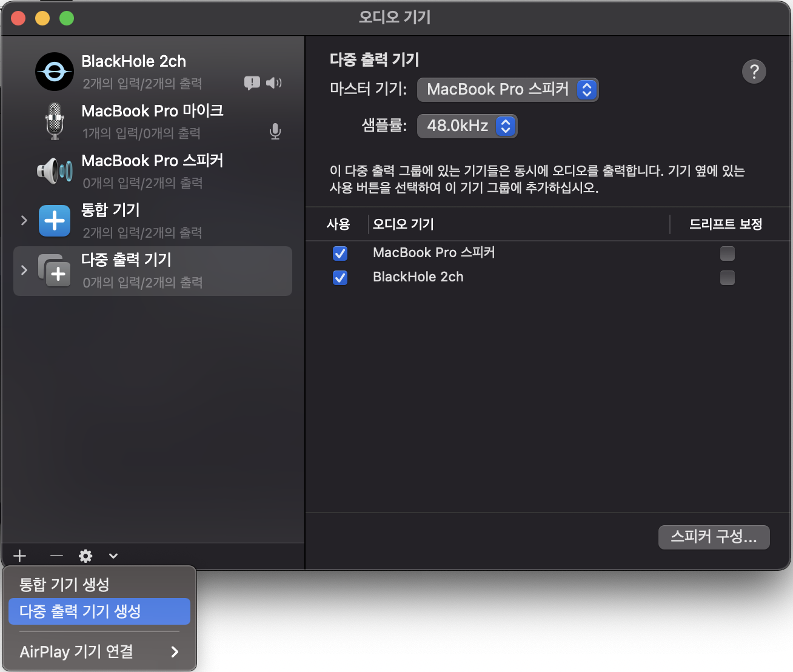
Task: Click the 드리프트 보정 column header
Action: [726, 224]
